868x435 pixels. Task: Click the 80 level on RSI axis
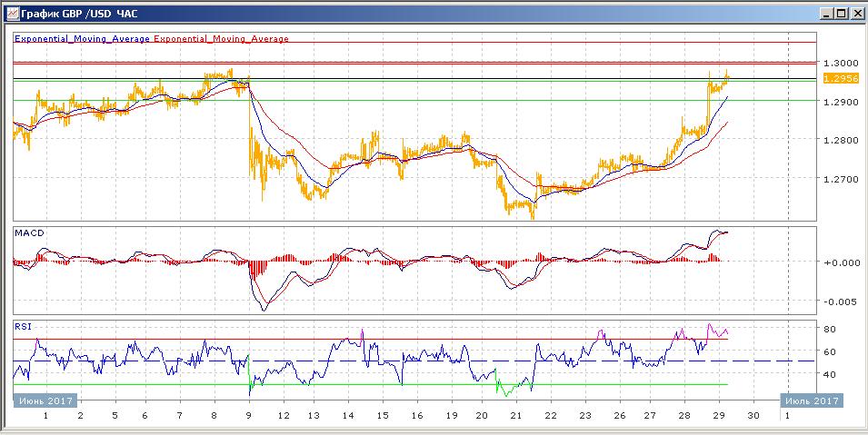[x=828, y=329]
